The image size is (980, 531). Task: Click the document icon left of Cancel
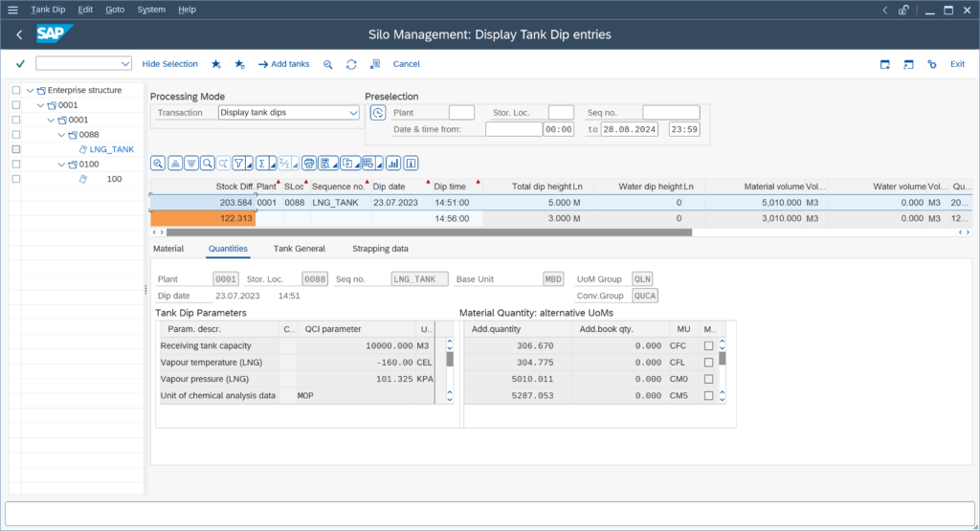tap(375, 64)
